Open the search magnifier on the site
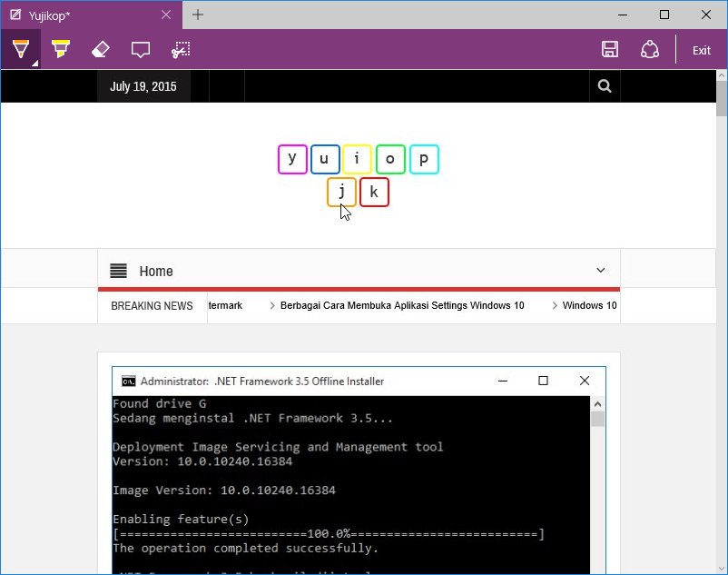Image resolution: width=728 pixels, height=575 pixels. [605, 86]
